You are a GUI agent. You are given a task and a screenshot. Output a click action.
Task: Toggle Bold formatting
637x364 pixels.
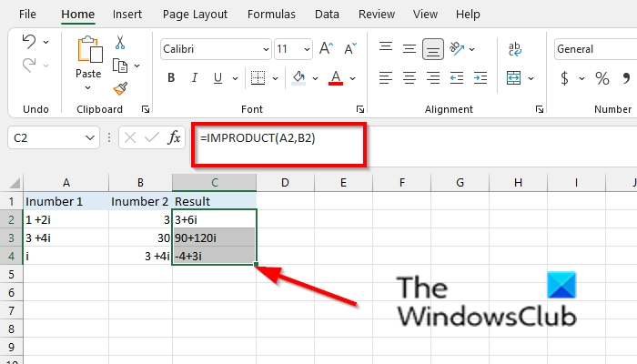pyautogui.click(x=171, y=77)
